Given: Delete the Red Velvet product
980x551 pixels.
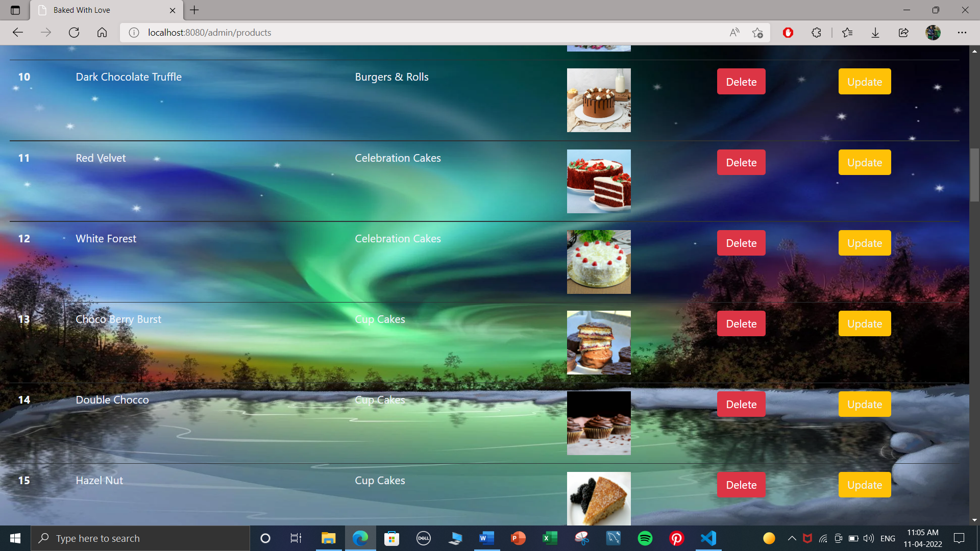Looking at the screenshot, I should [x=741, y=162].
